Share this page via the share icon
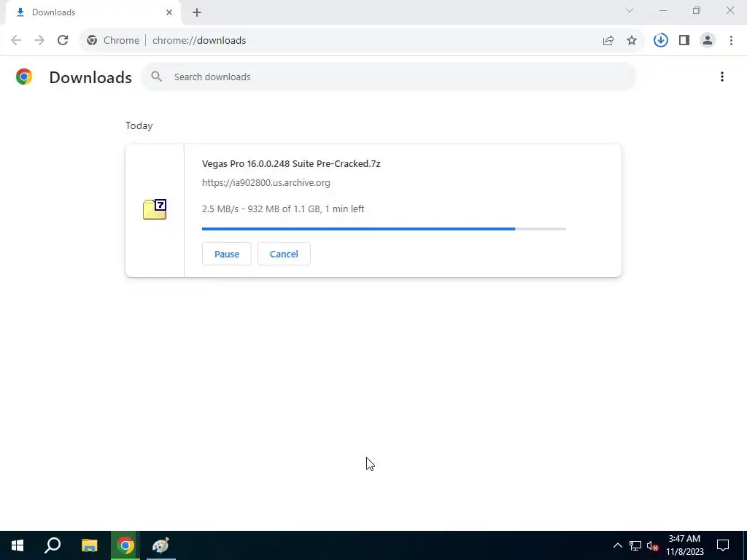The image size is (747, 560). (608, 41)
